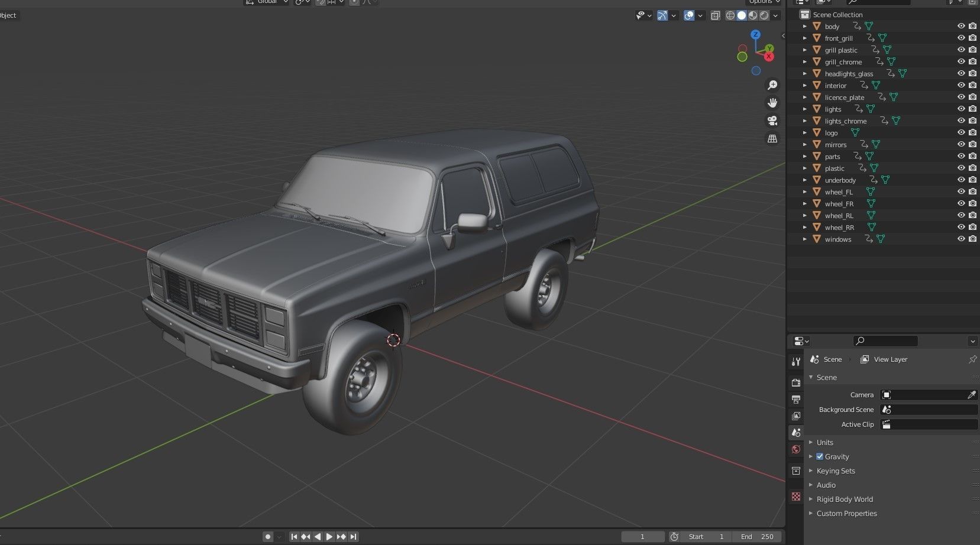980x545 pixels.
Task: Click the Camera eyedropper icon
Action: coord(971,395)
